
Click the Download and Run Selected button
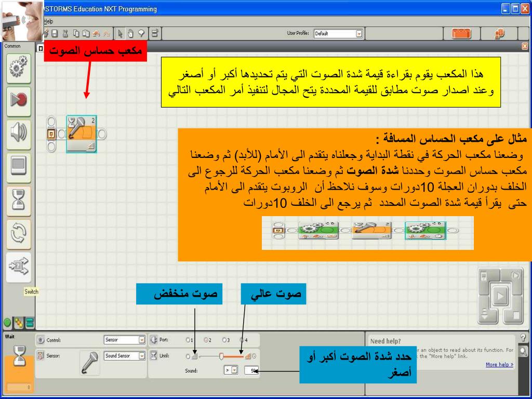[x=515, y=275]
